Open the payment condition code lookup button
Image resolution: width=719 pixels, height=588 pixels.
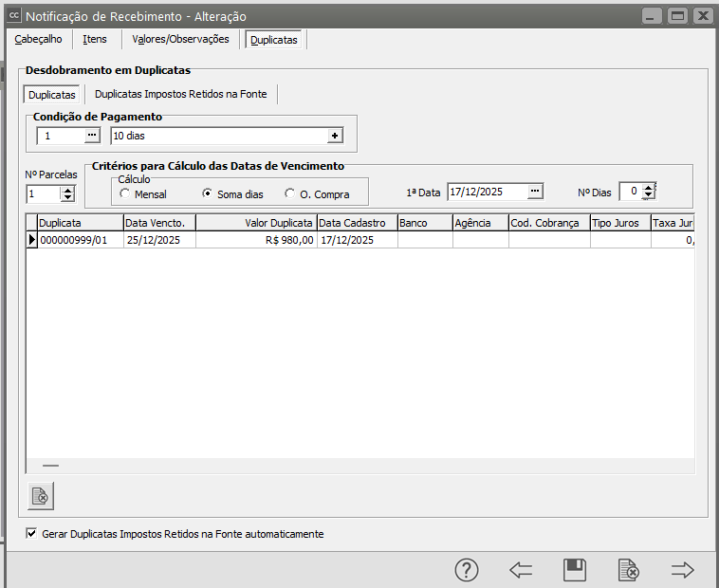[91, 136]
